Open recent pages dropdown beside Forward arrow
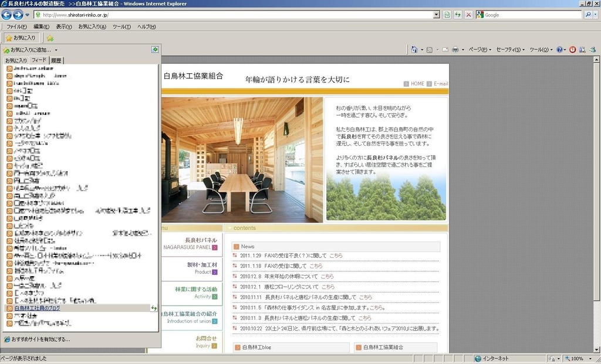601x364 pixels. (27, 15)
